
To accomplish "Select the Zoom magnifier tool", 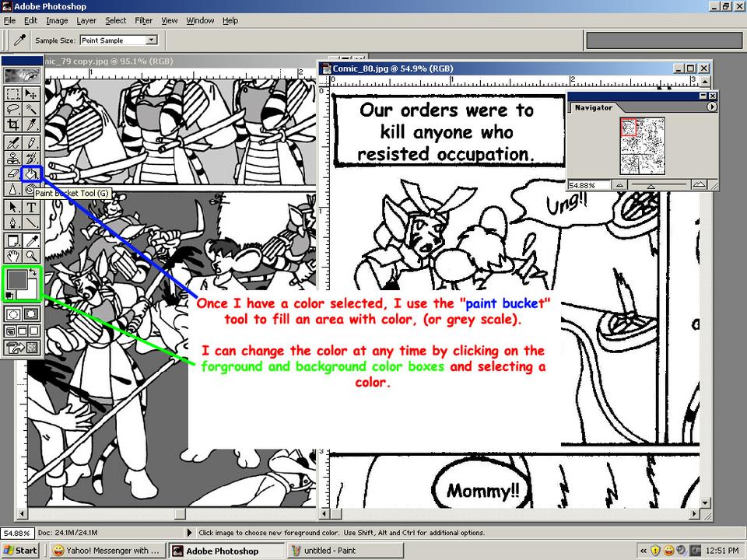I will [x=31, y=256].
